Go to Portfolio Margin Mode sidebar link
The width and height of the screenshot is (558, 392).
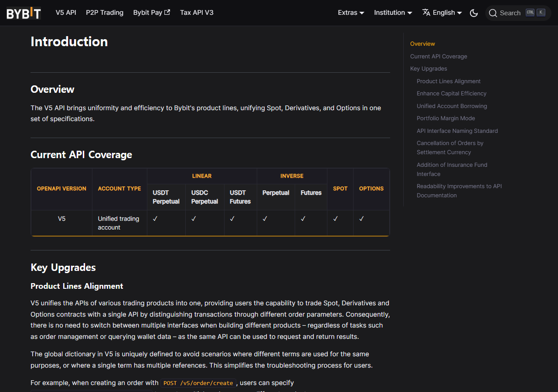(x=446, y=118)
